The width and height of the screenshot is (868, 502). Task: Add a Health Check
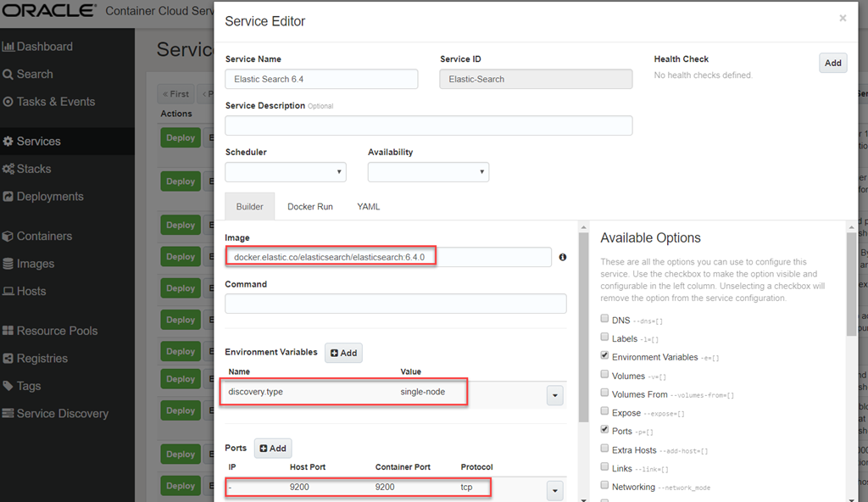[x=832, y=63]
